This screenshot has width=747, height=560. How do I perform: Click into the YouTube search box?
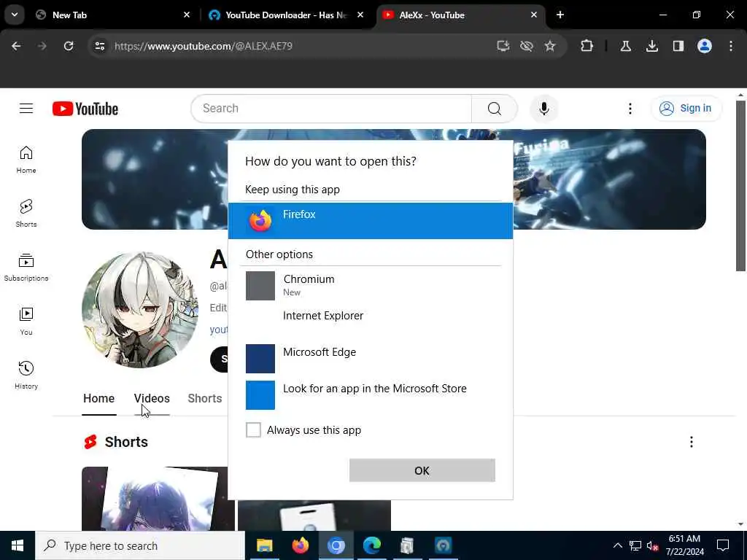coord(331,109)
